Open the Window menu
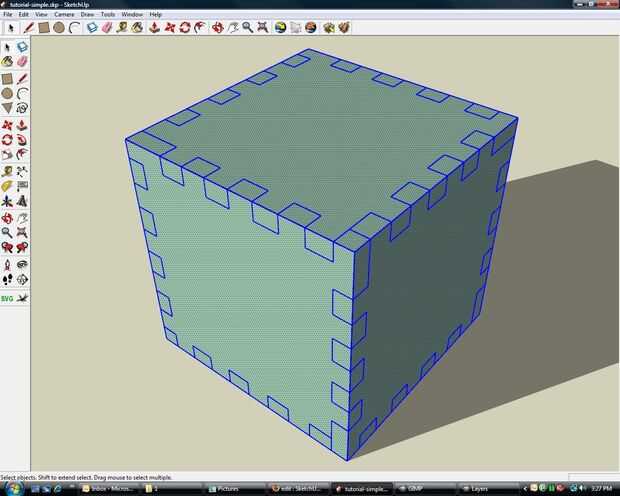The width and height of the screenshot is (620, 496). click(x=132, y=14)
